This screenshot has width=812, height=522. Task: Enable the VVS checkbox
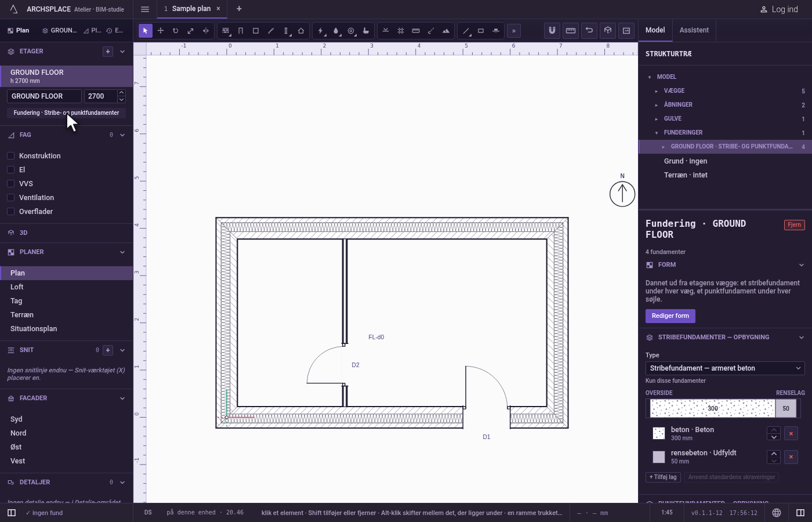coord(10,184)
